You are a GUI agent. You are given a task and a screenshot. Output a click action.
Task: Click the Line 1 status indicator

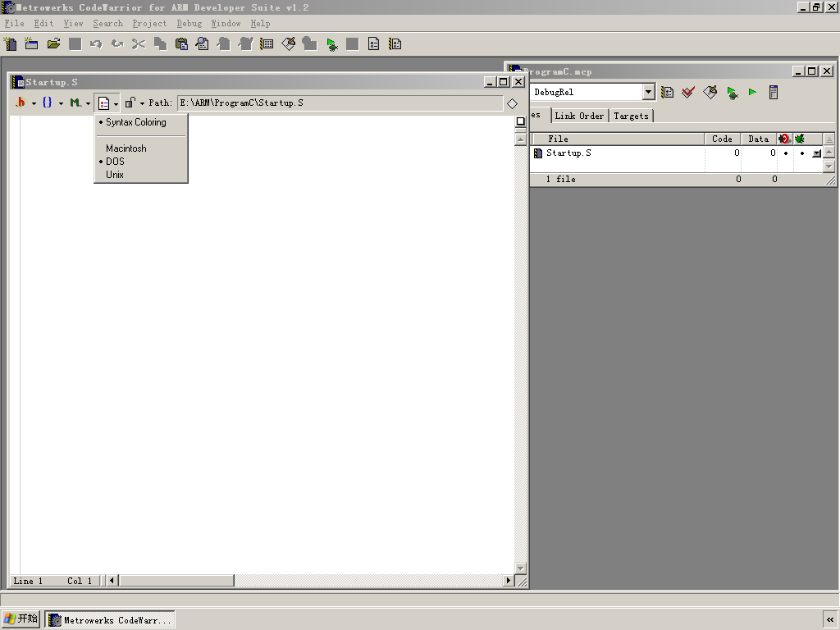pyautogui.click(x=28, y=582)
